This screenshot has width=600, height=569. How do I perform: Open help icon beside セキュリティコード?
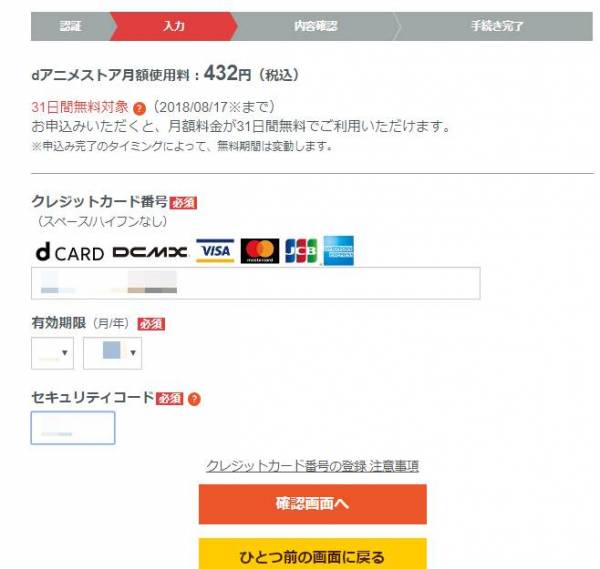194,399
